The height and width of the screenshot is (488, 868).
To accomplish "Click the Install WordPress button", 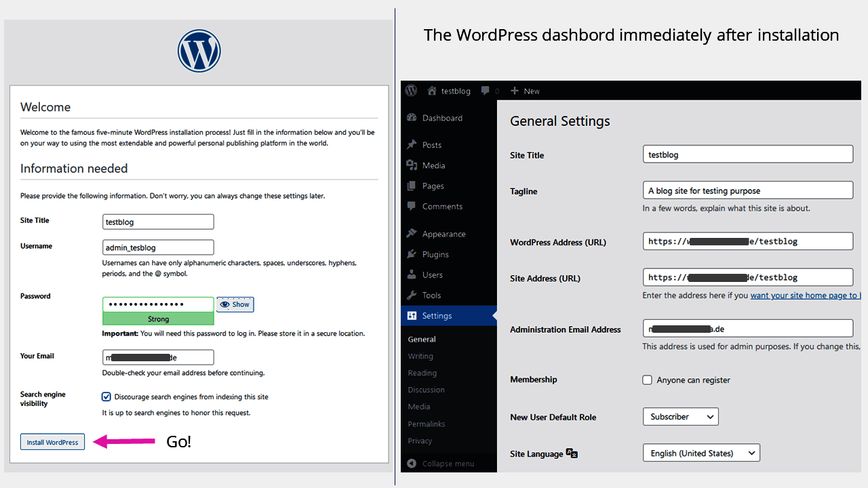I will [x=52, y=441].
